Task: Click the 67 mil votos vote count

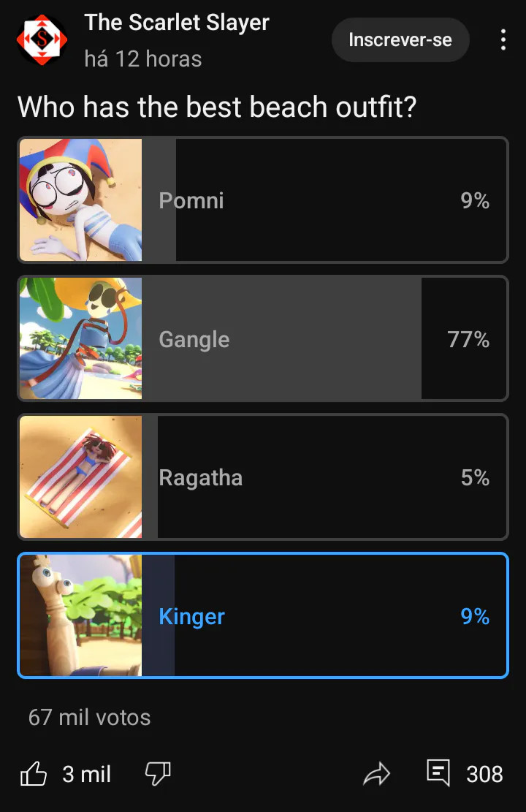Action: click(x=89, y=717)
